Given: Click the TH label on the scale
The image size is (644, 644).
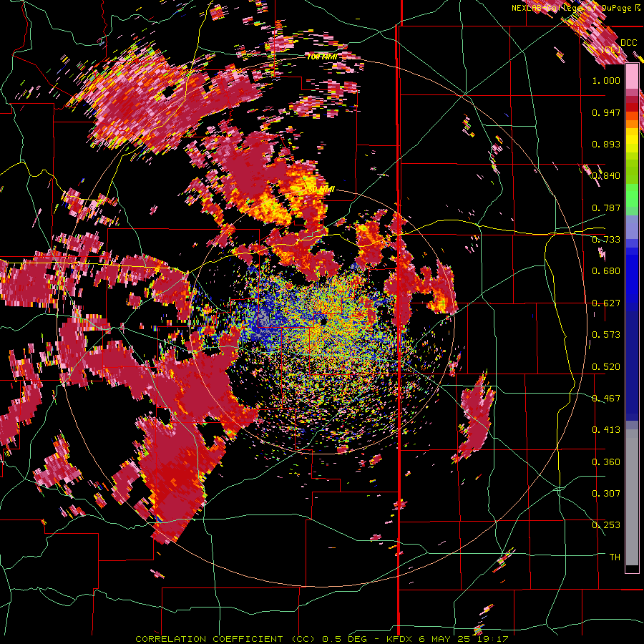Looking at the screenshot, I should point(615,557).
